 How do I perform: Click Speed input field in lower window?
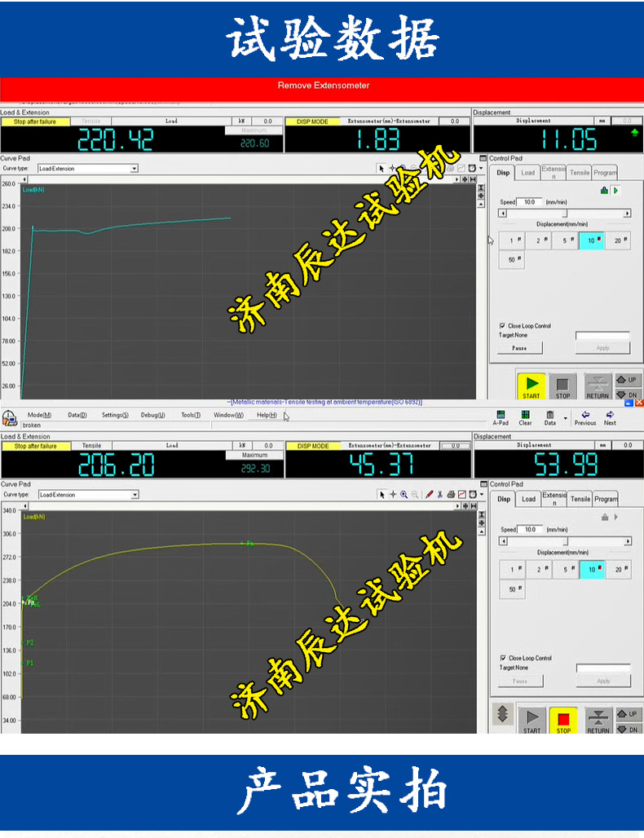pyautogui.click(x=530, y=529)
